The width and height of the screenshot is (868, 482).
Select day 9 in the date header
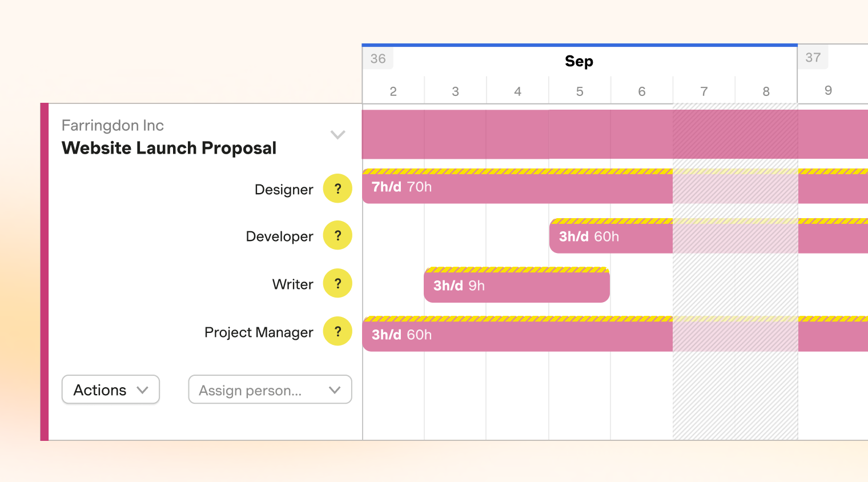pyautogui.click(x=828, y=90)
